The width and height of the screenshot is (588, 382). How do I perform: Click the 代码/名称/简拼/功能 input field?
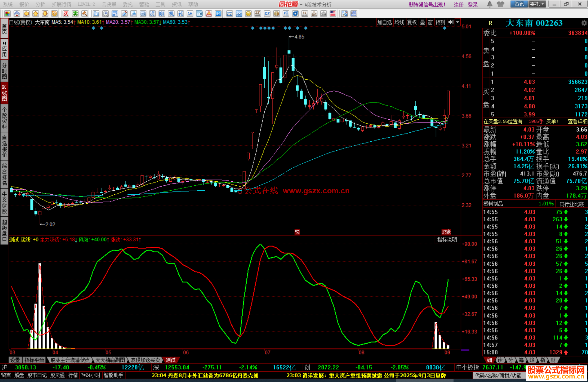pyautogui.click(x=498, y=375)
